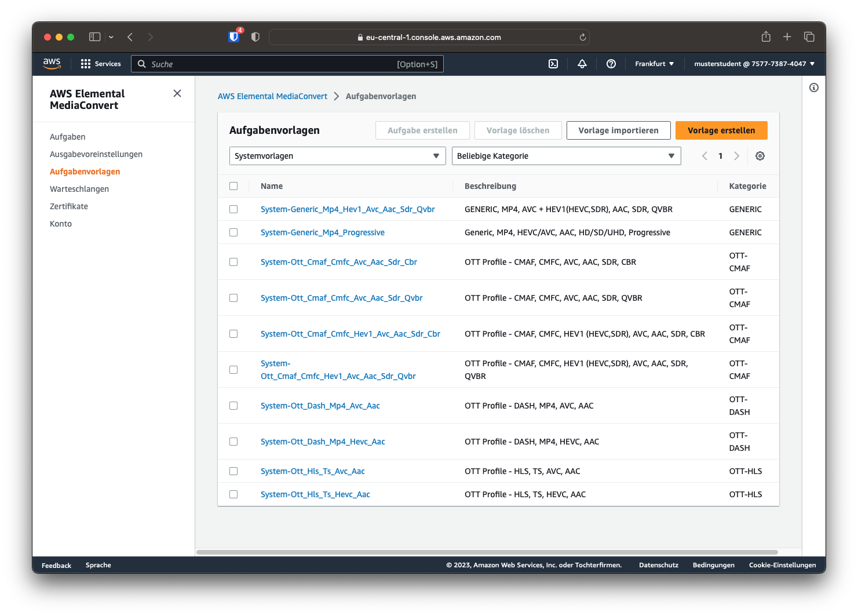Open Konto in the sidebar
The width and height of the screenshot is (858, 616).
click(x=61, y=224)
